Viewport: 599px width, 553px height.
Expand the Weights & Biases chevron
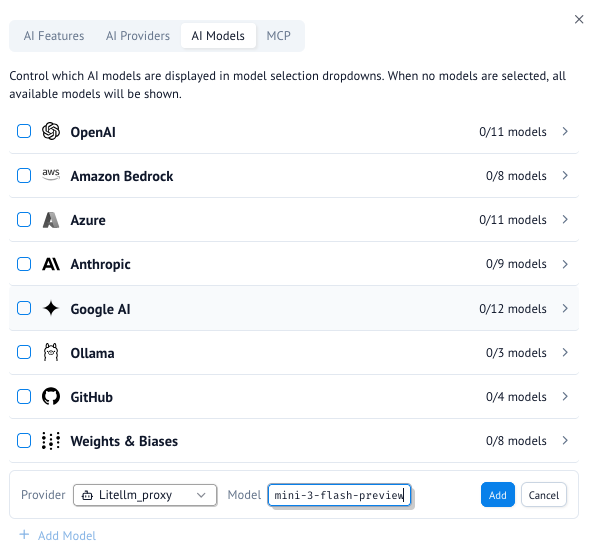(x=565, y=440)
